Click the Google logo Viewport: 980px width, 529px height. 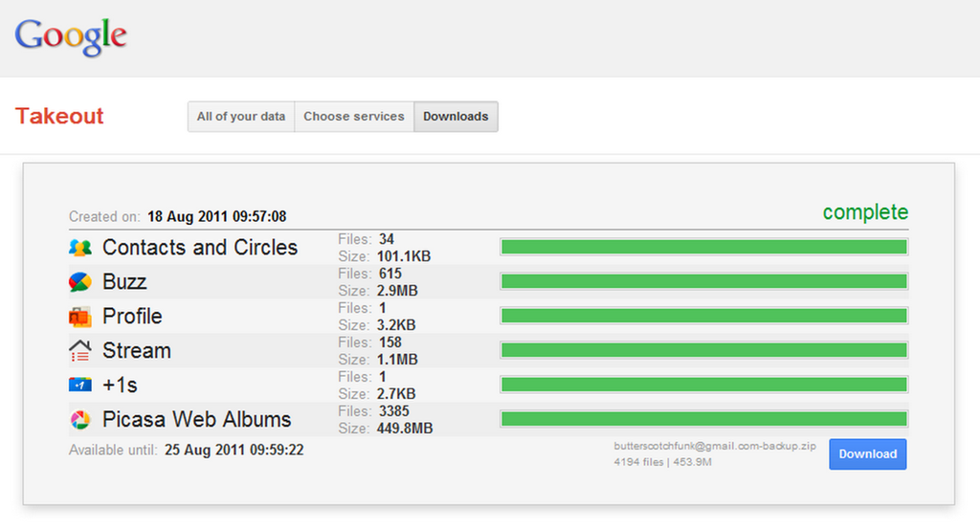click(x=71, y=36)
